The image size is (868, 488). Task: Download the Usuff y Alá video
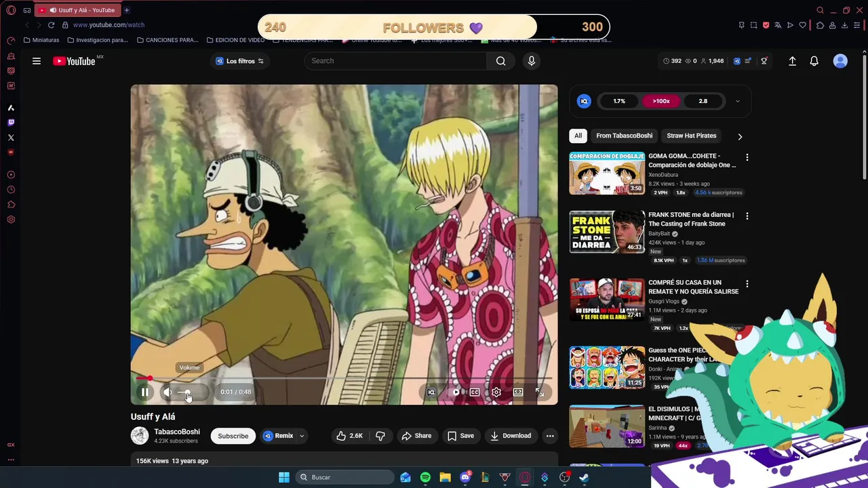click(511, 436)
